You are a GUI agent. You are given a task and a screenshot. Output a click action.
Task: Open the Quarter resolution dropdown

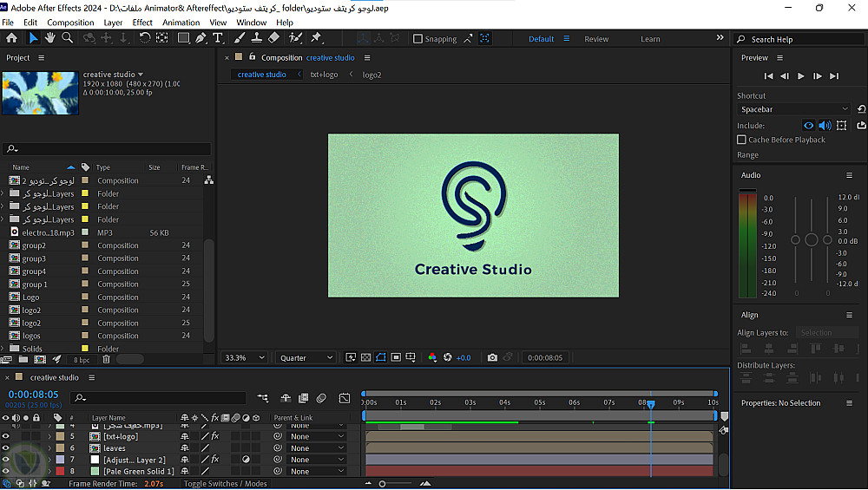pyautogui.click(x=306, y=357)
